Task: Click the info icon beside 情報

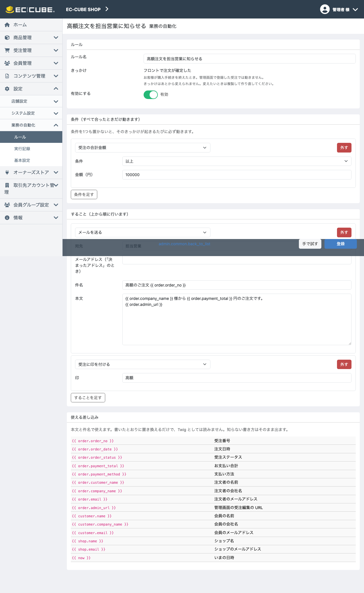Action: pyautogui.click(x=7, y=218)
